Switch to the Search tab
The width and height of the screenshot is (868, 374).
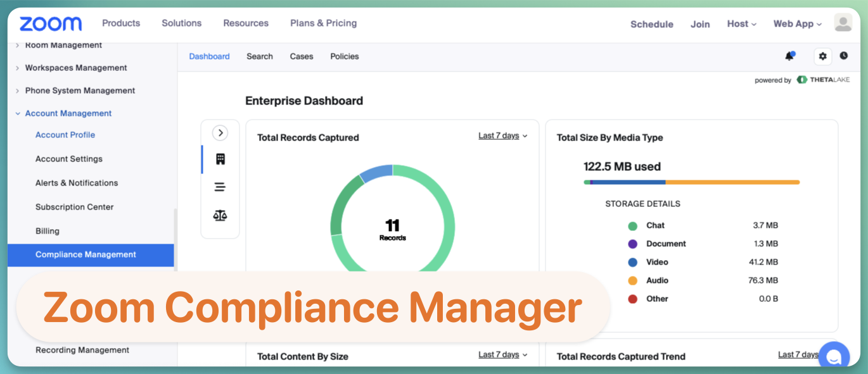point(260,56)
